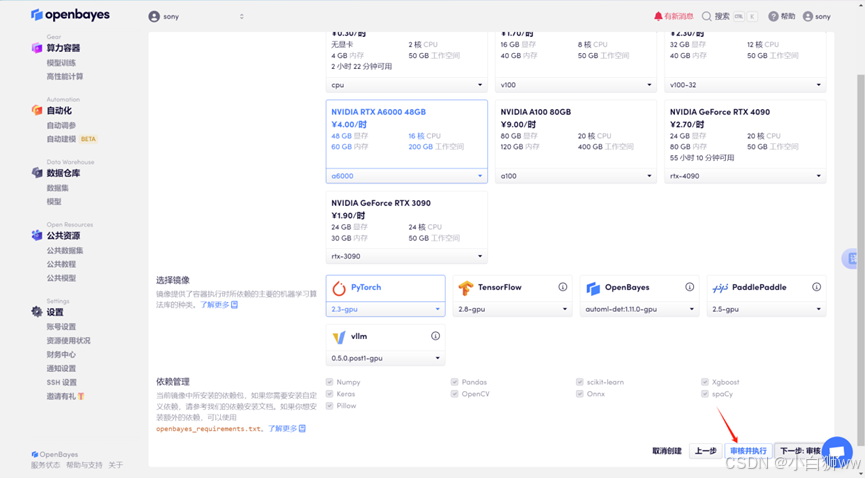Image resolution: width=865 pixels, height=478 pixels.
Task: Show info for the TensorFlow image
Action: click(x=563, y=287)
